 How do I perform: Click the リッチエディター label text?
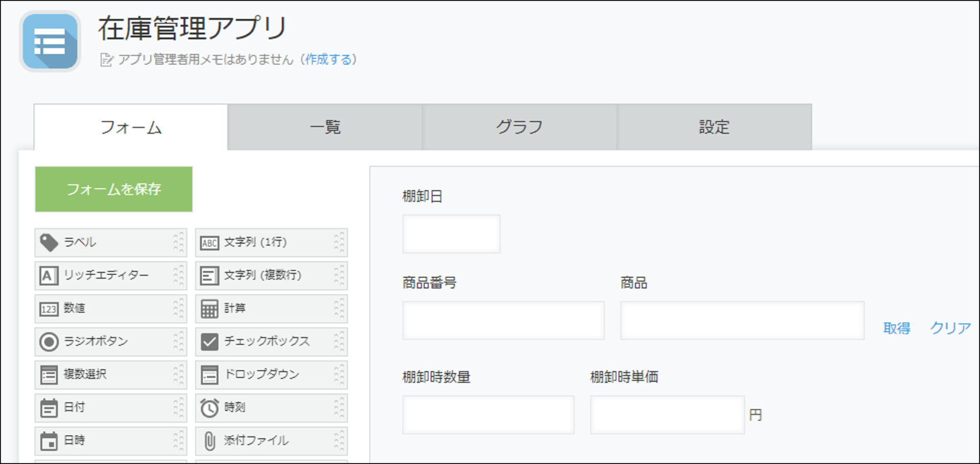coord(106,275)
